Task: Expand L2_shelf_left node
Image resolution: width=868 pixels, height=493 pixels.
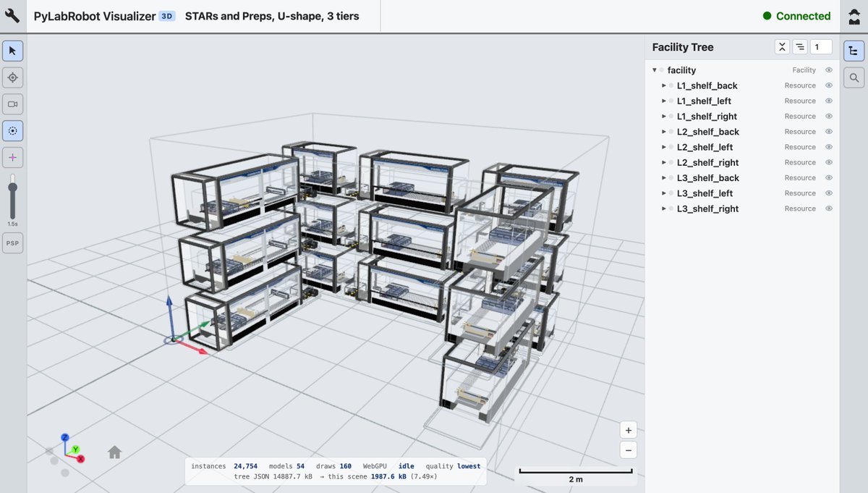Action: (x=664, y=147)
